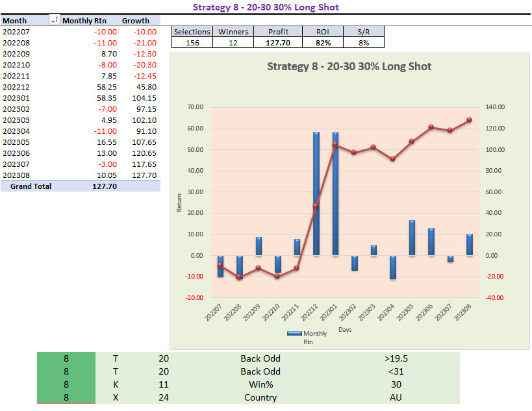Image resolution: width=532 pixels, height=411 pixels.
Task: Click the Monthly Rtn legend icon
Action: 296,334
